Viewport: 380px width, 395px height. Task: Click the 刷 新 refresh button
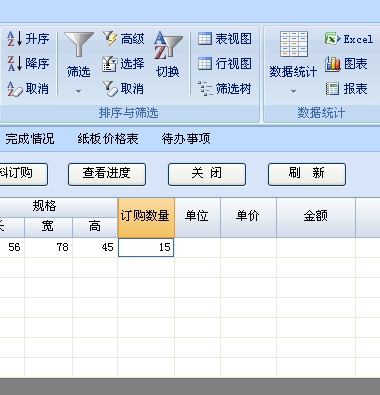[x=307, y=174]
